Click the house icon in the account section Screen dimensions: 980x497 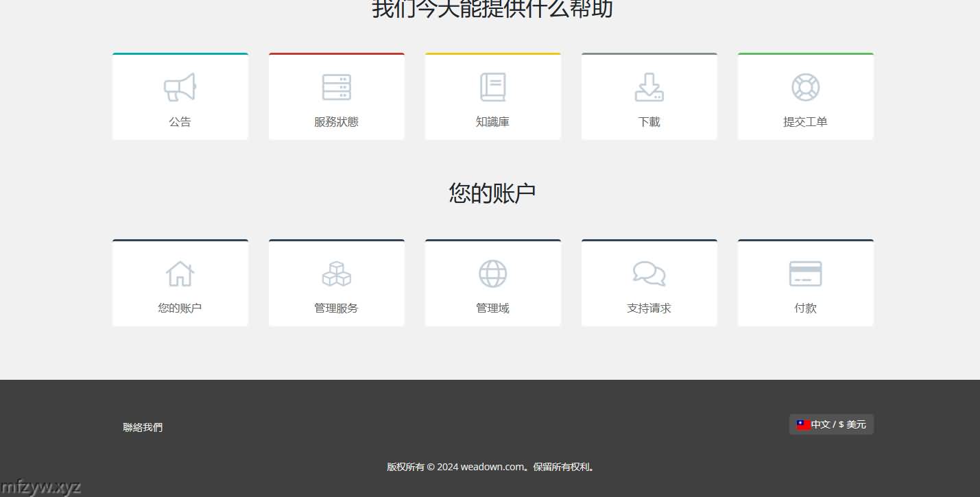[180, 274]
